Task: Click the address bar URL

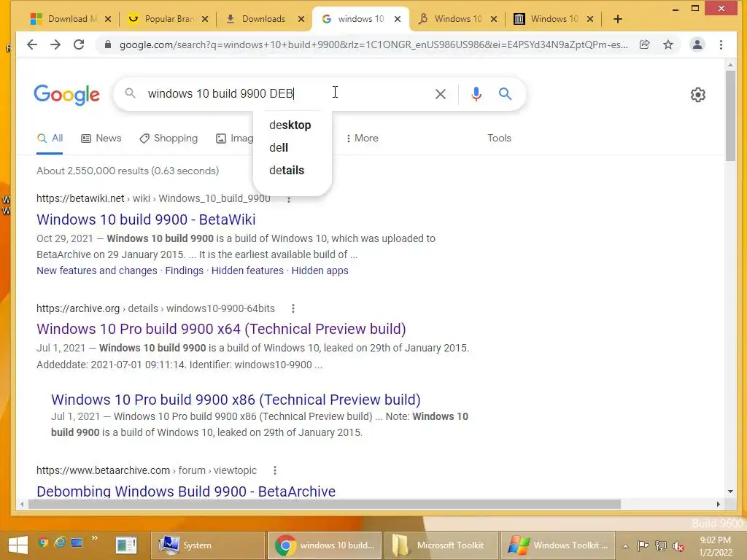Action: 373,44
